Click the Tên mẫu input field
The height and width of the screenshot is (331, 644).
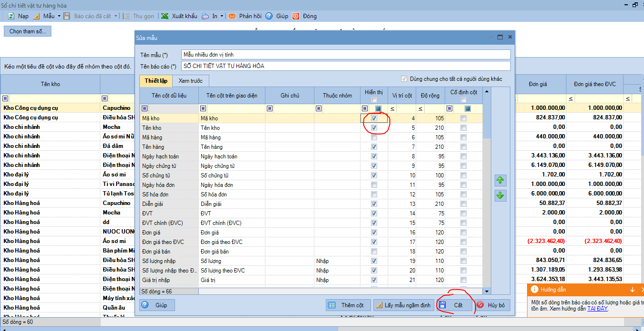(x=345, y=55)
